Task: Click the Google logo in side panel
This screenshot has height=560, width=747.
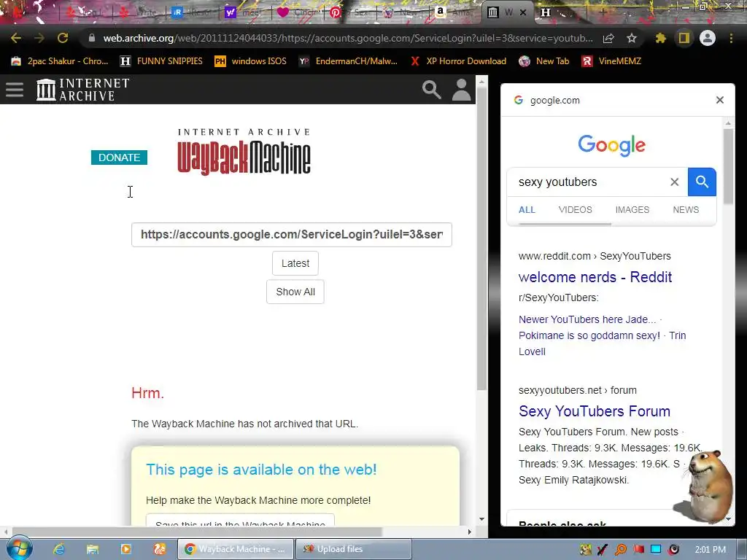Action: (x=612, y=145)
